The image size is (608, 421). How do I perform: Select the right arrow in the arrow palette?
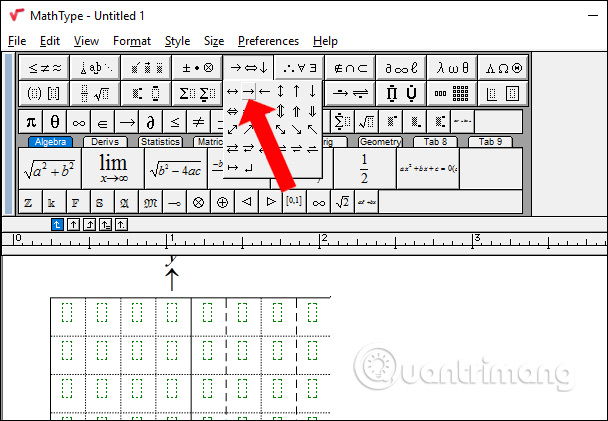click(x=249, y=92)
